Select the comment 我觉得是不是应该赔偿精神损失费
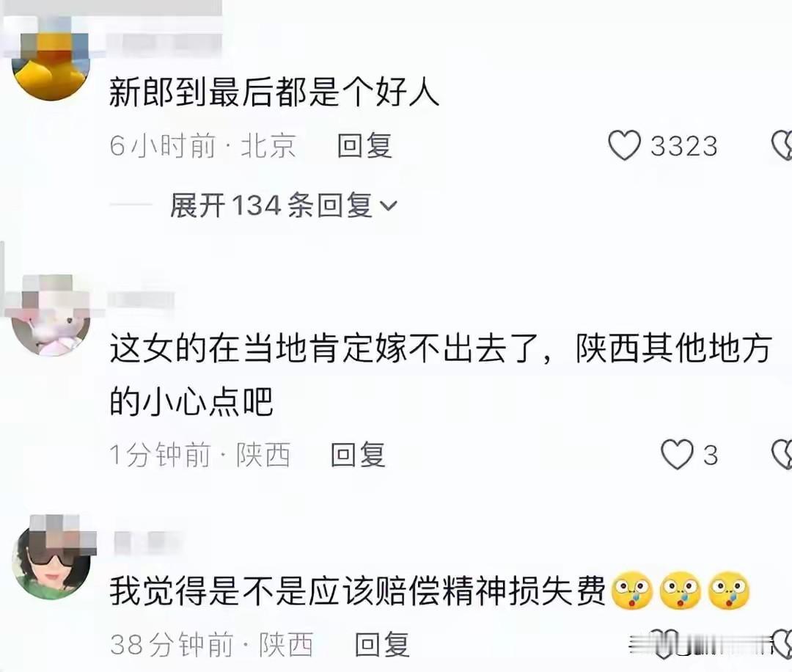Viewport: 792px width, 672px height. click(358, 590)
